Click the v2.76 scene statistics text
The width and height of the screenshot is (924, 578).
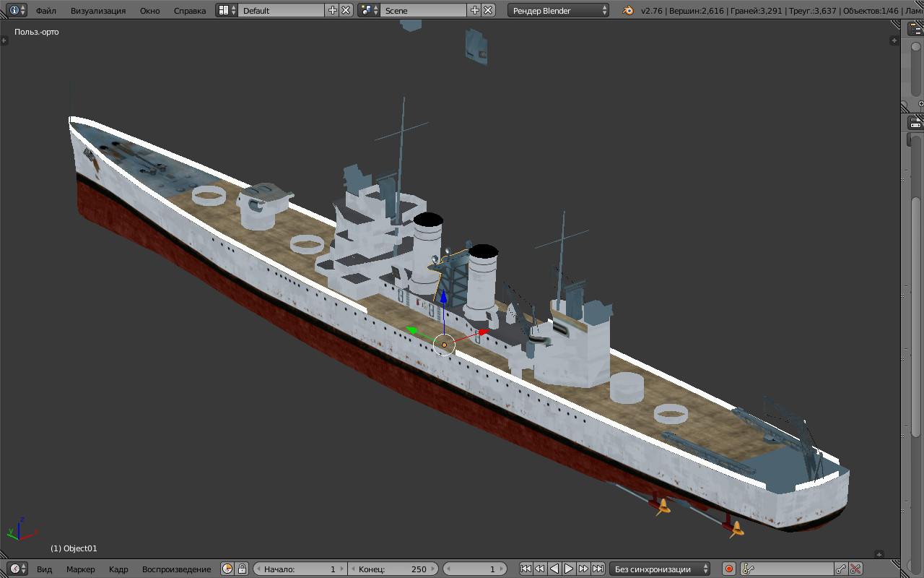click(x=782, y=11)
